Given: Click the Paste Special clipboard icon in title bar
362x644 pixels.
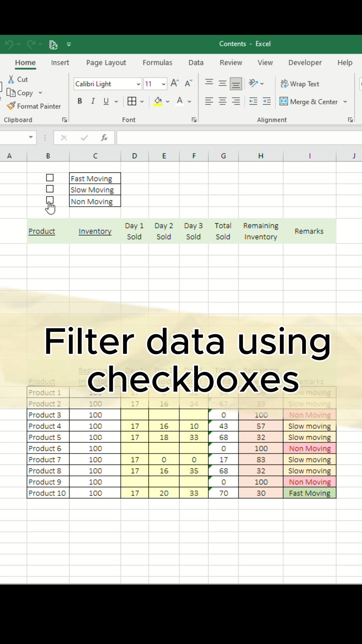Looking at the screenshot, I should (x=53, y=45).
